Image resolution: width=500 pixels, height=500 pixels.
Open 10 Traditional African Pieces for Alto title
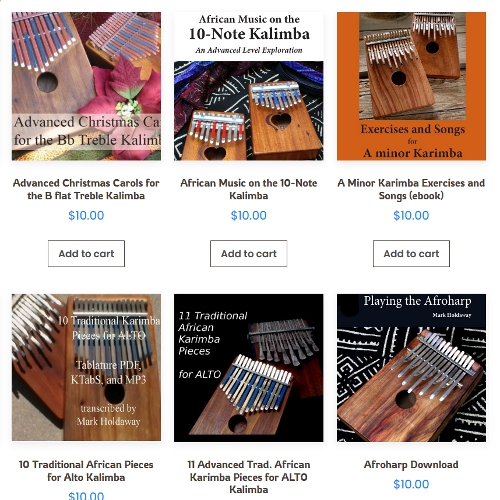click(x=86, y=471)
